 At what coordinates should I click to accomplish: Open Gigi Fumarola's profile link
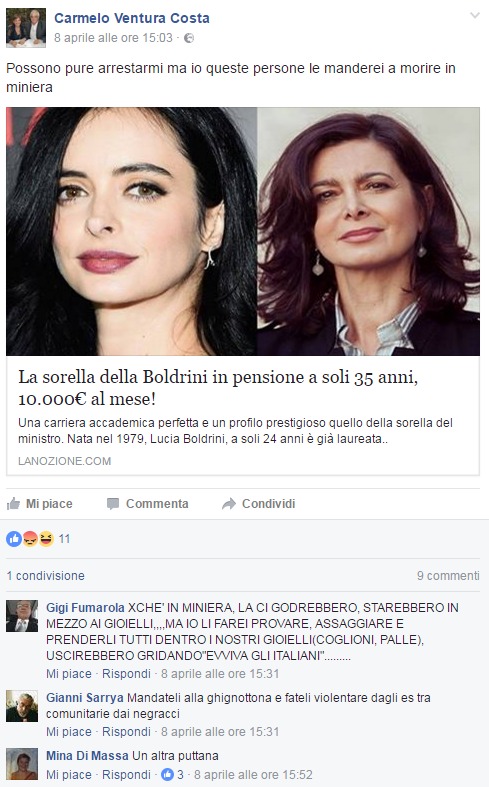tap(85, 608)
